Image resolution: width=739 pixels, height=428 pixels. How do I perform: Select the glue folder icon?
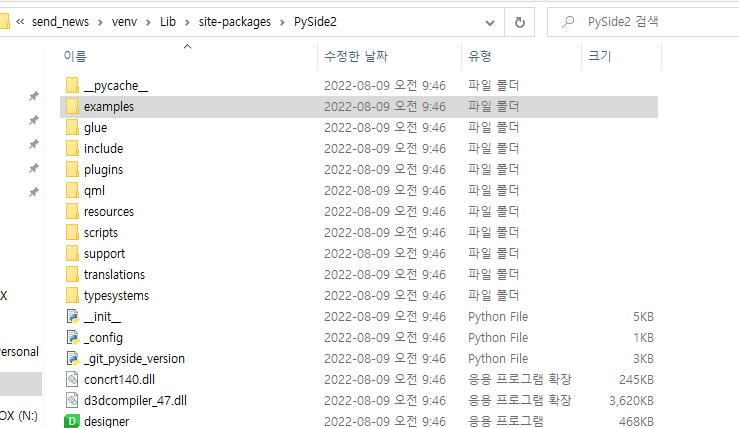pyautogui.click(x=72, y=127)
